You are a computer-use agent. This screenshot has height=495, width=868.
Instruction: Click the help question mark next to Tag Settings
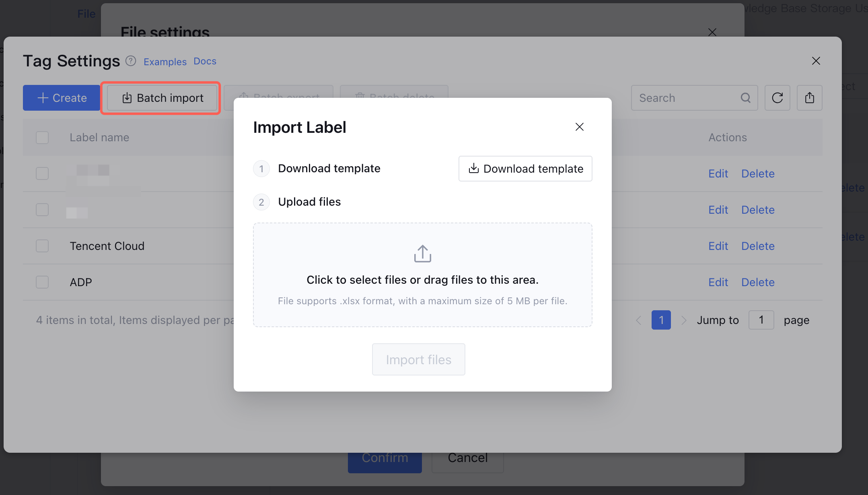point(130,61)
